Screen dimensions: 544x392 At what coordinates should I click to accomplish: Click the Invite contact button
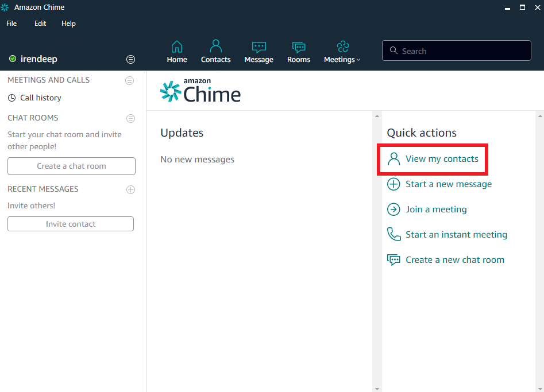tap(71, 224)
